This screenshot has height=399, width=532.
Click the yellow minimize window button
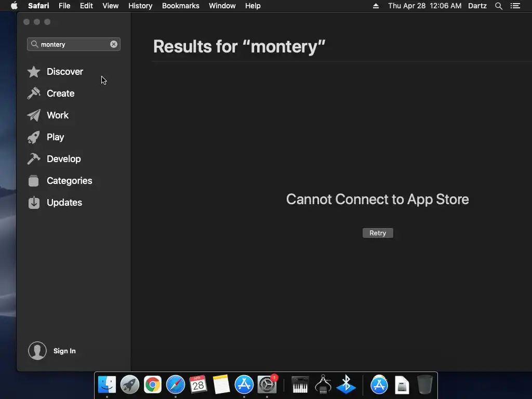click(37, 22)
